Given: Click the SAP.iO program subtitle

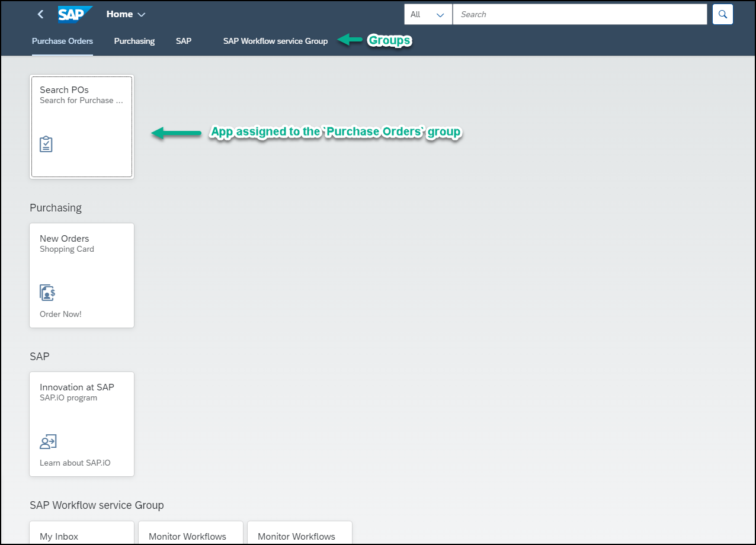Looking at the screenshot, I should pyautogui.click(x=69, y=398).
